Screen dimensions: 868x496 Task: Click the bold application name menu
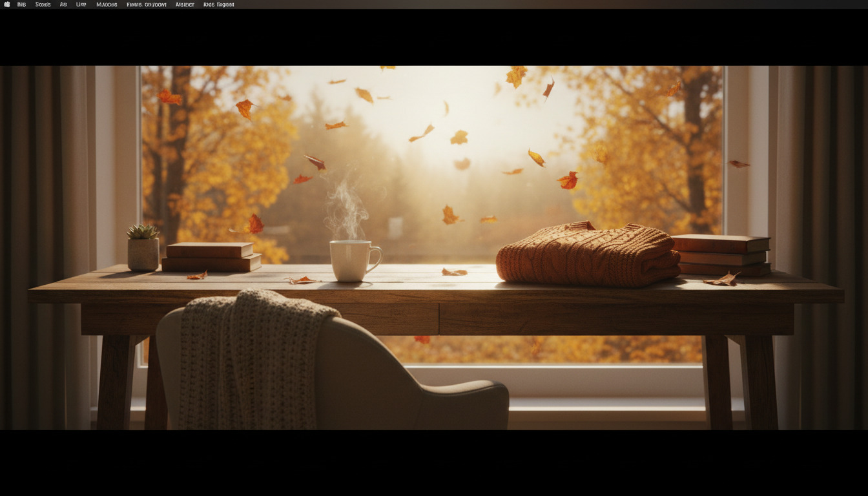point(21,5)
